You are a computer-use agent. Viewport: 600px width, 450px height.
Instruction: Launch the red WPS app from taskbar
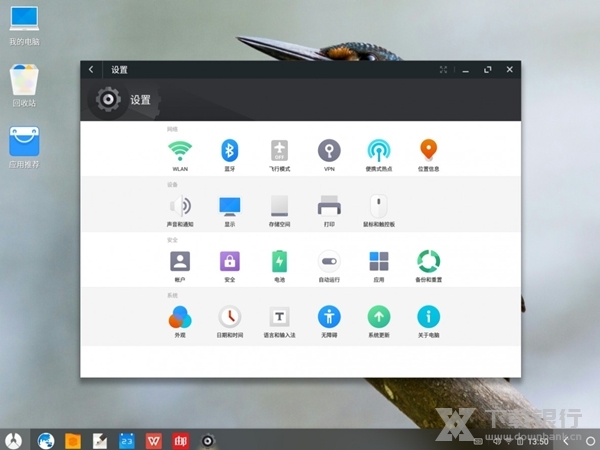pos(154,439)
